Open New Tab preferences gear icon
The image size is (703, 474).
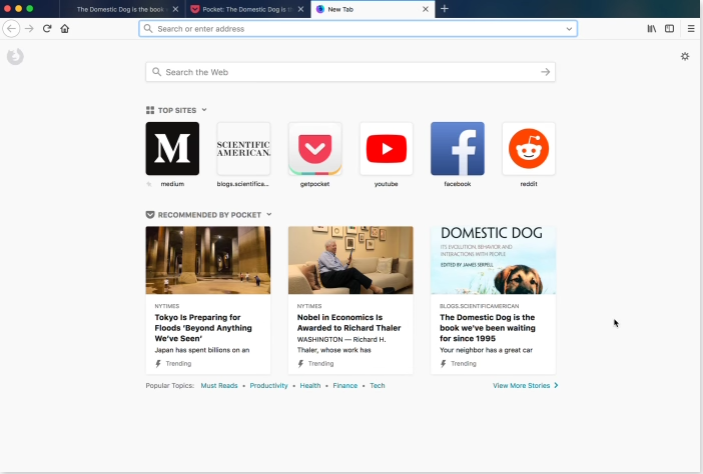[x=685, y=56]
